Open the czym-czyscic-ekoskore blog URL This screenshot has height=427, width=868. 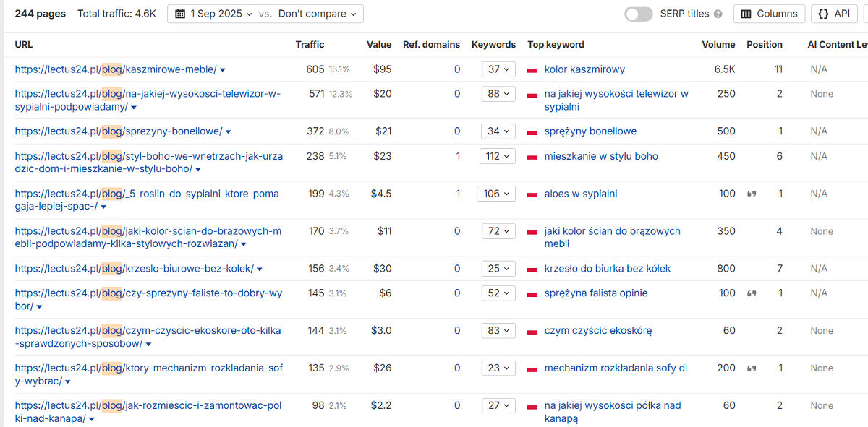[148, 337]
